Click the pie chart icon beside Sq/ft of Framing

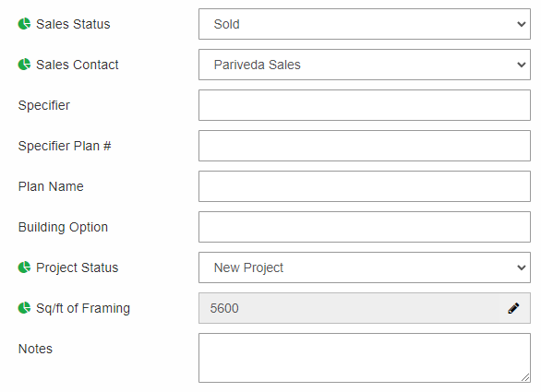point(24,308)
